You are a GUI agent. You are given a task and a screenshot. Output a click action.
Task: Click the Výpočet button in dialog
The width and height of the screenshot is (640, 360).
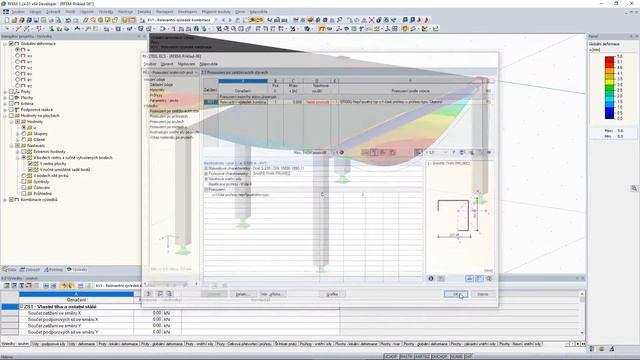pos(213,294)
